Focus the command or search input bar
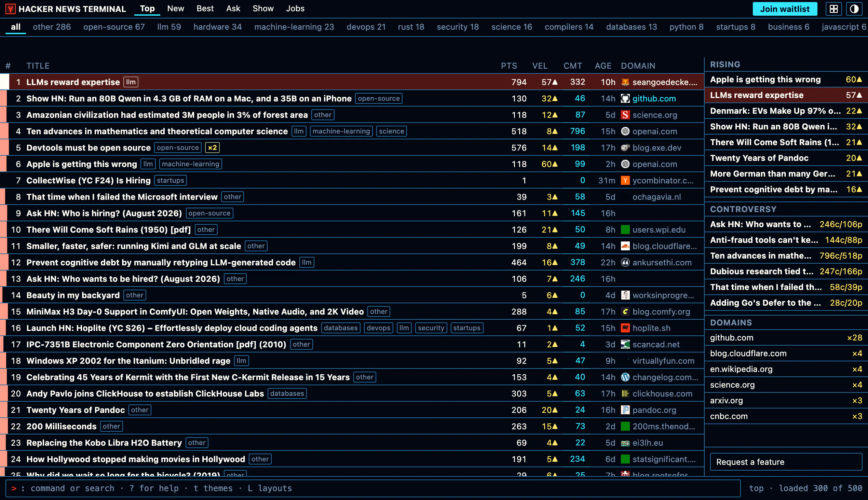Screen dimensions: 868x500 pos(373,488)
